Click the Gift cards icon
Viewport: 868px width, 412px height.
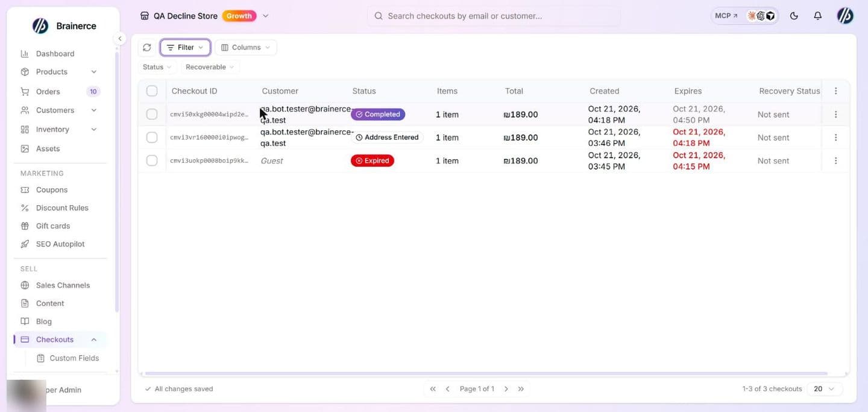click(25, 226)
